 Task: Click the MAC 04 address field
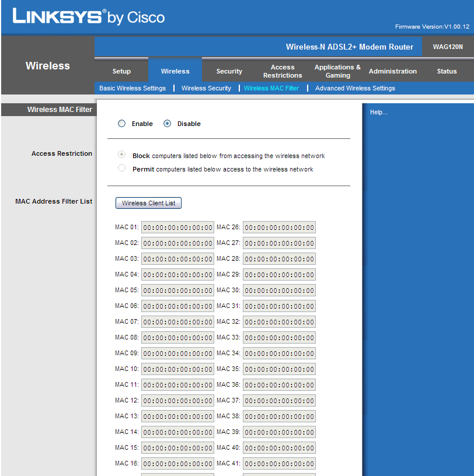point(177,275)
